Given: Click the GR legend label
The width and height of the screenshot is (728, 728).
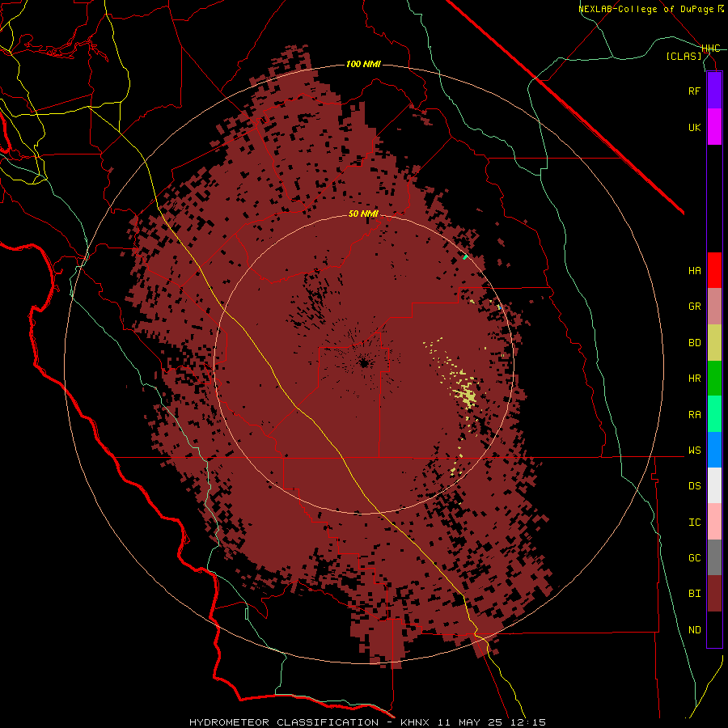Looking at the screenshot, I should pos(694,307).
